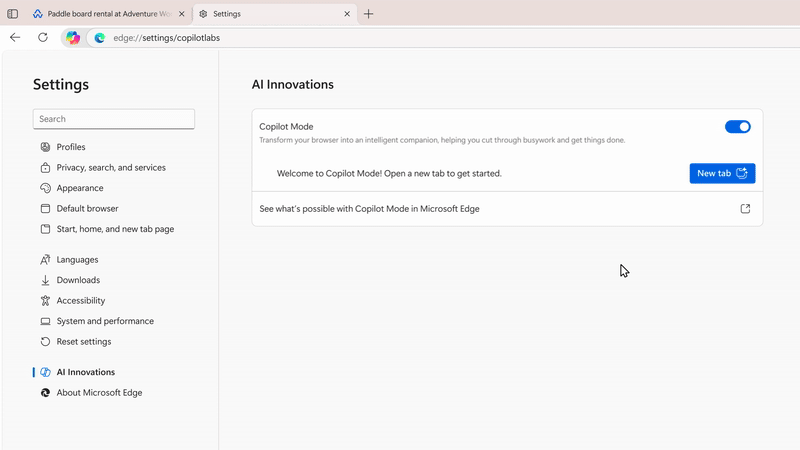Disable the Copilot Mode toggle

tap(737, 127)
